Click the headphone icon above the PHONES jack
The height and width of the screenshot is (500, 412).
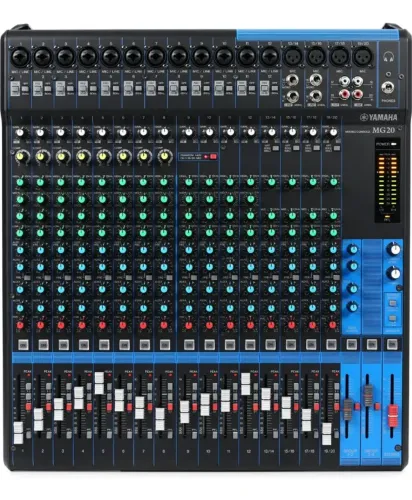tap(388, 57)
